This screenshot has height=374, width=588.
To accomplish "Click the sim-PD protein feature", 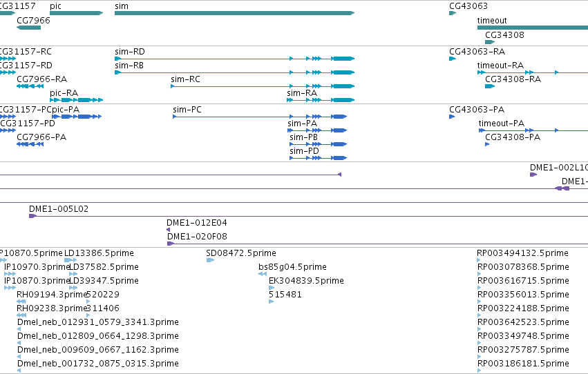I will (318, 158).
